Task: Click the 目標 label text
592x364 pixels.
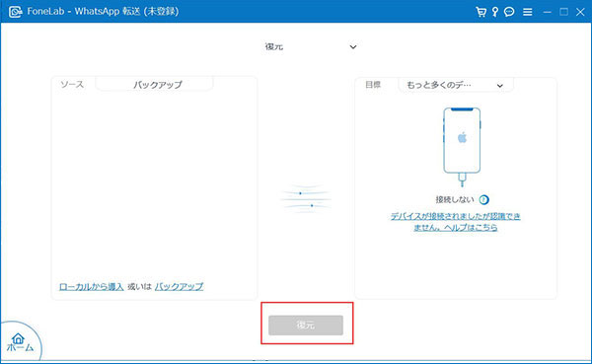Action: [x=373, y=85]
